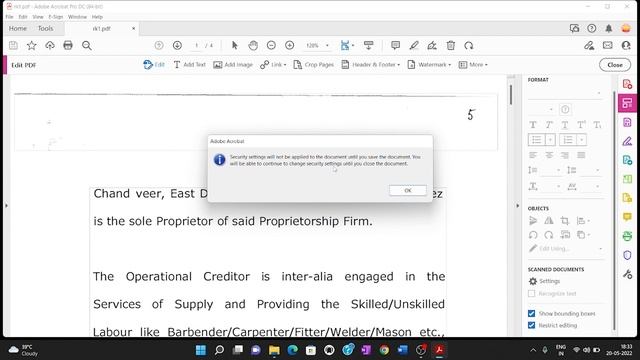Rotate the page with the rotate icon

[469, 45]
